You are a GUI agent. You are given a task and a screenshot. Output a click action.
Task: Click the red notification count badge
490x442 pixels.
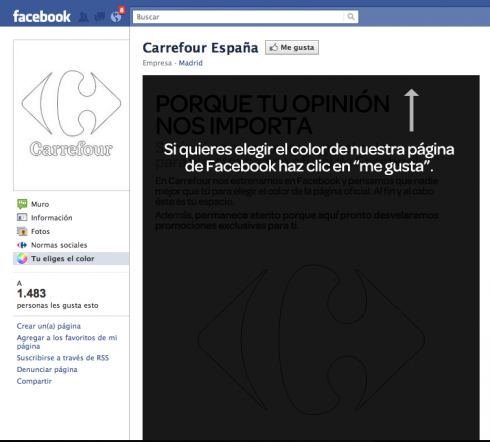[122, 10]
